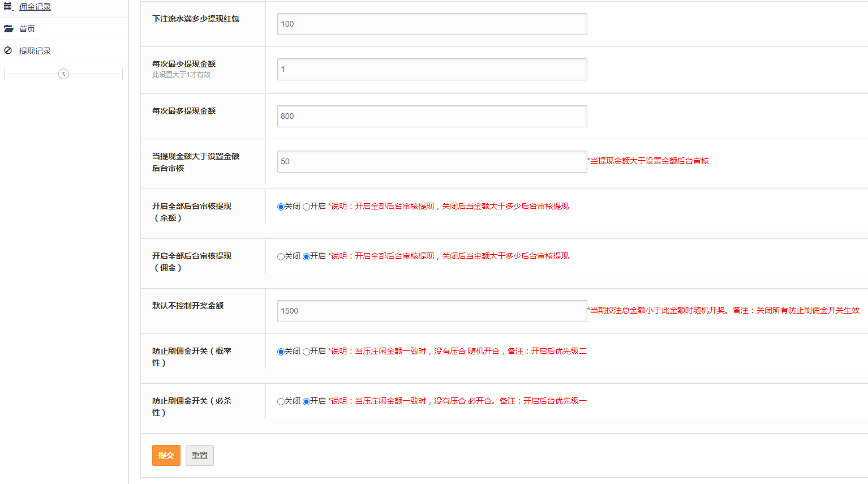Click the 每次最多提现金额 field showing 800
The width and height of the screenshot is (868, 484).
(x=432, y=117)
